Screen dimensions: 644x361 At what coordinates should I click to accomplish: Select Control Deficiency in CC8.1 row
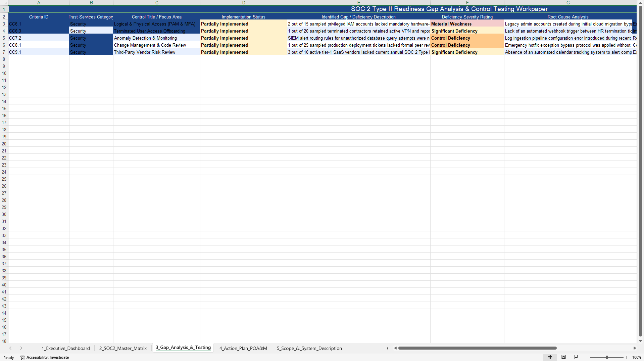coord(467,45)
